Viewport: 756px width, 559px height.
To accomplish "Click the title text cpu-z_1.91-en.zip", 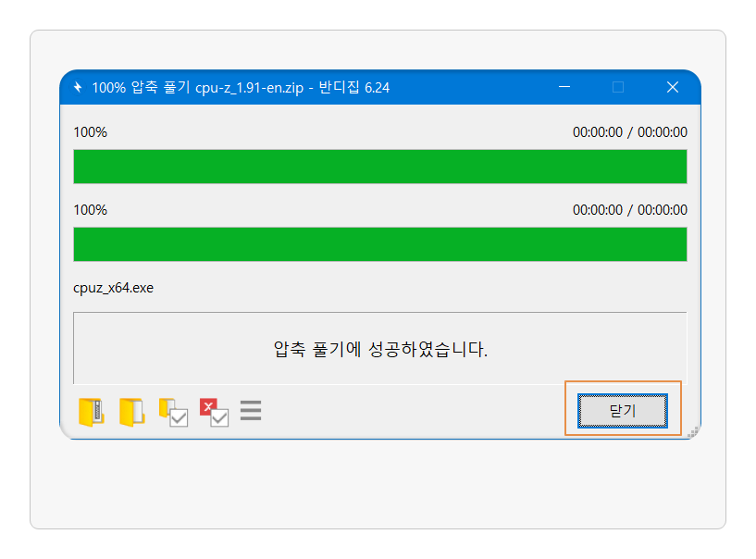I will [x=249, y=88].
